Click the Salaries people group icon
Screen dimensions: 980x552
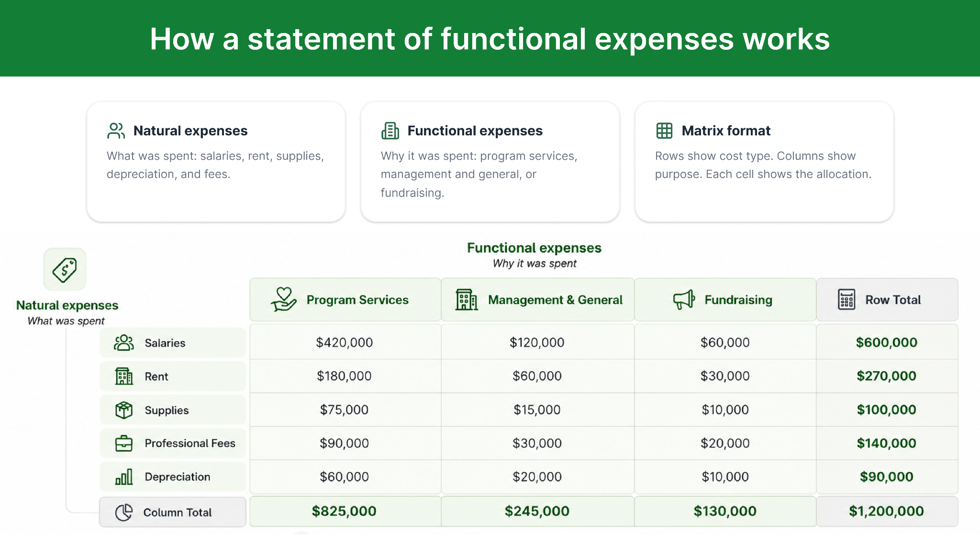124,342
